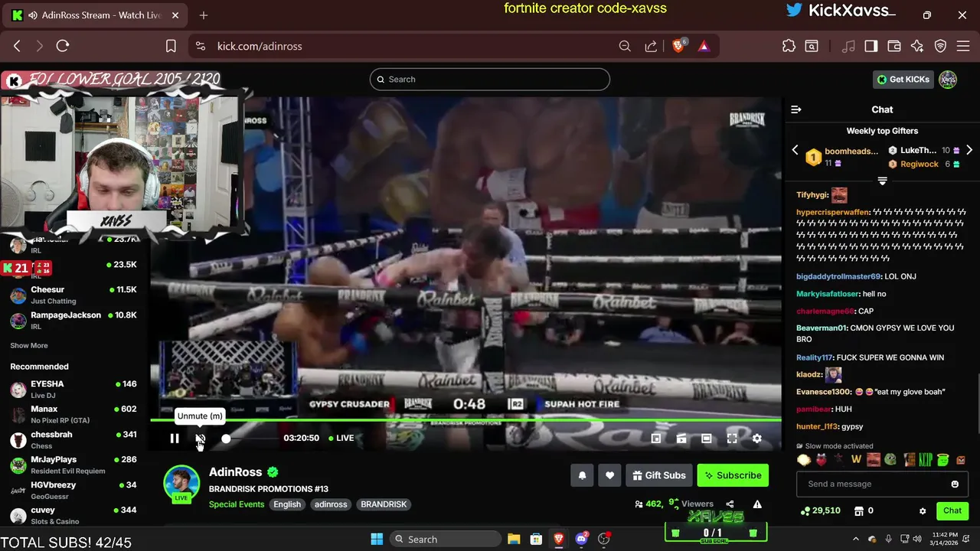
Task: Follow AdinRoss with heart button
Action: 609,475
